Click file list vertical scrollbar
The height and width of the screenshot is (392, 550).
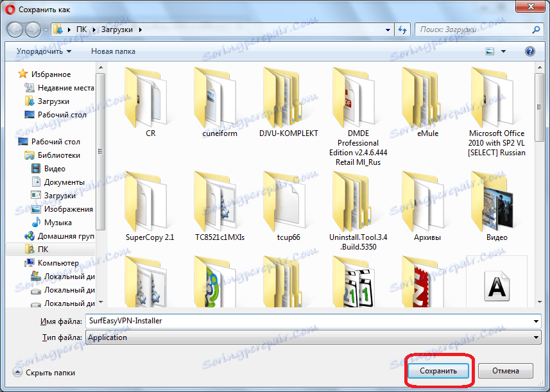pyautogui.click(x=539, y=107)
